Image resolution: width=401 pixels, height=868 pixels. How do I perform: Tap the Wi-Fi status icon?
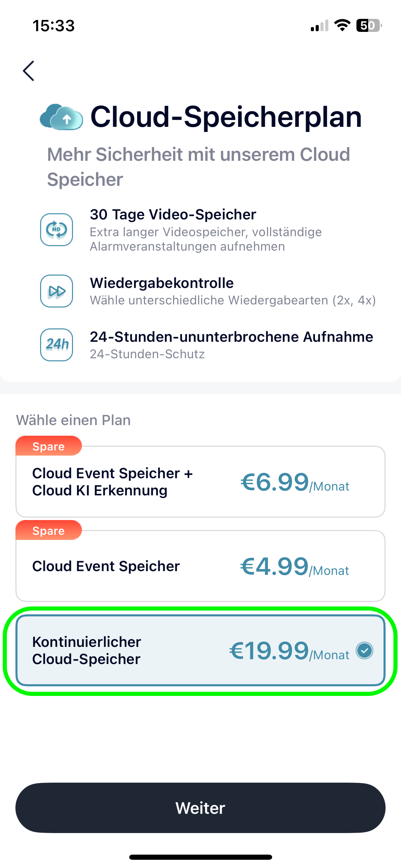(342, 25)
